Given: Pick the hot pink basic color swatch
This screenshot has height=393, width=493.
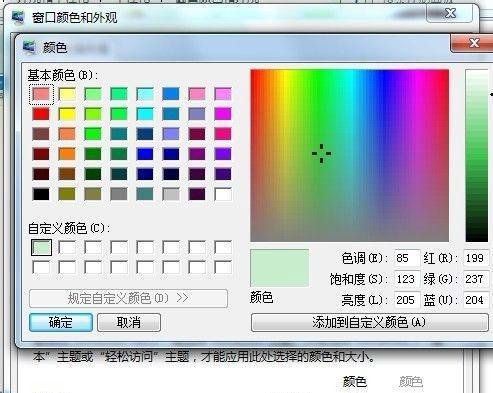Looking at the screenshot, I should [x=223, y=134].
